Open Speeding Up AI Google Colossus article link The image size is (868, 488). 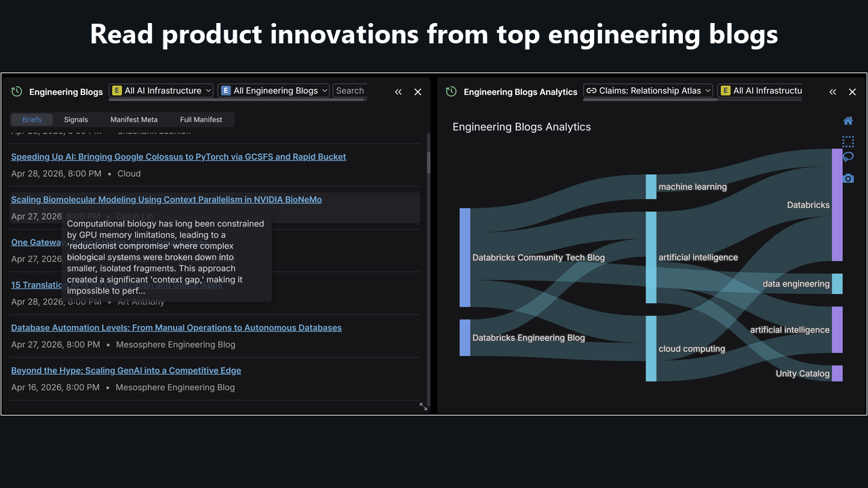click(178, 157)
